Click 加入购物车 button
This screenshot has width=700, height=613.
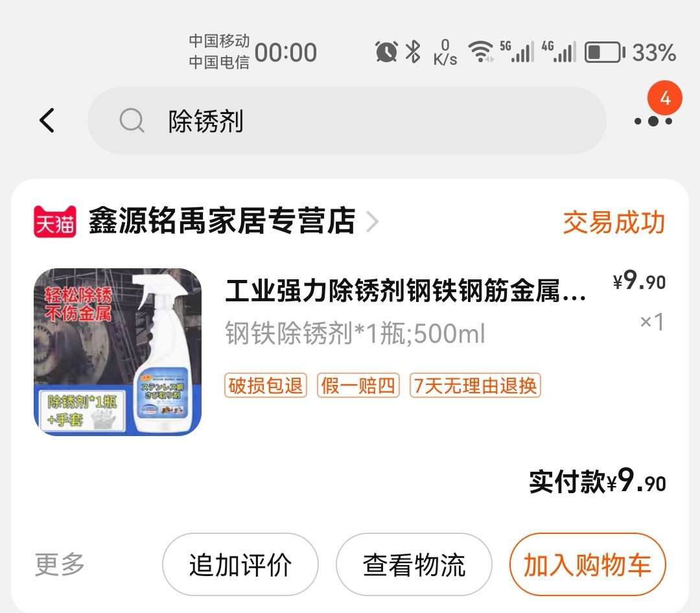[587, 564]
